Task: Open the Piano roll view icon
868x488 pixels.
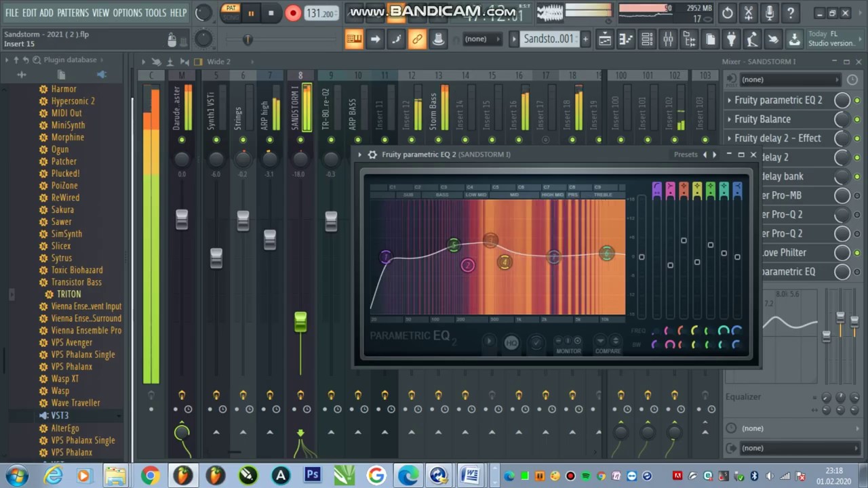Action: tap(626, 39)
